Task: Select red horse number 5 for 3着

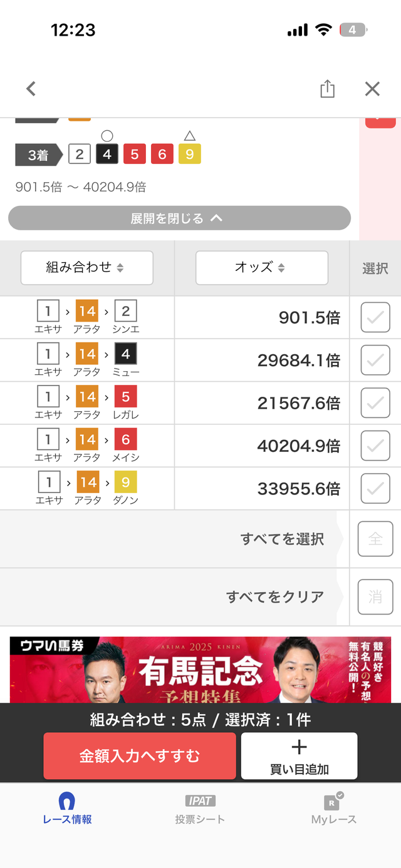Action: (135, 154)
